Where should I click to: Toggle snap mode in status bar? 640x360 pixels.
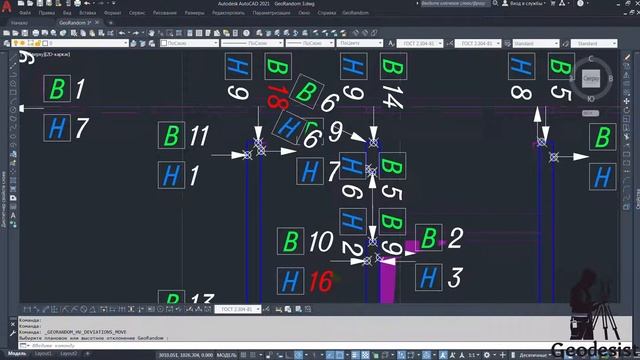(253, 355)
